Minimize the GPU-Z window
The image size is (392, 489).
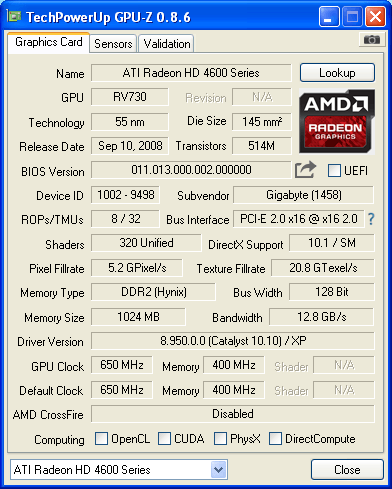tap(329, 17)
